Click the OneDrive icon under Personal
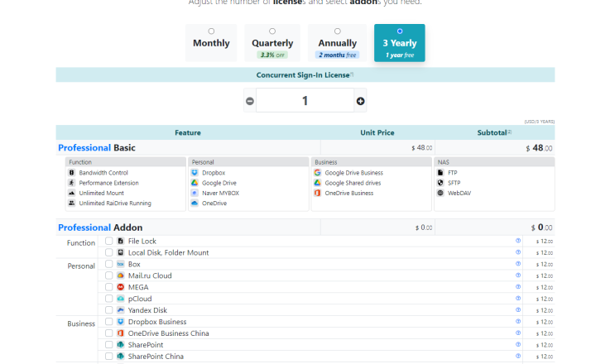 pos(195,203)
